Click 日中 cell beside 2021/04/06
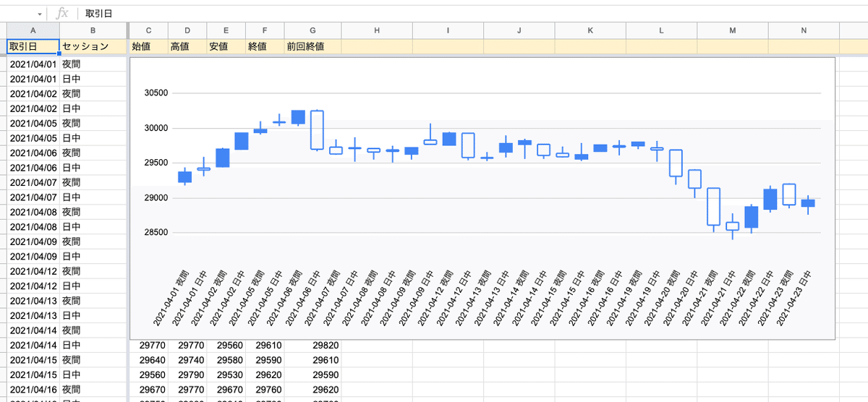This screenshot has width=868, height=402. (x=93, y=168)
